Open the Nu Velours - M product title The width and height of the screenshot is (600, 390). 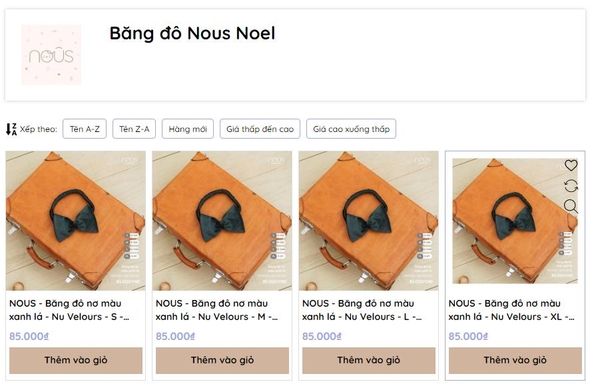coord(217,310)
